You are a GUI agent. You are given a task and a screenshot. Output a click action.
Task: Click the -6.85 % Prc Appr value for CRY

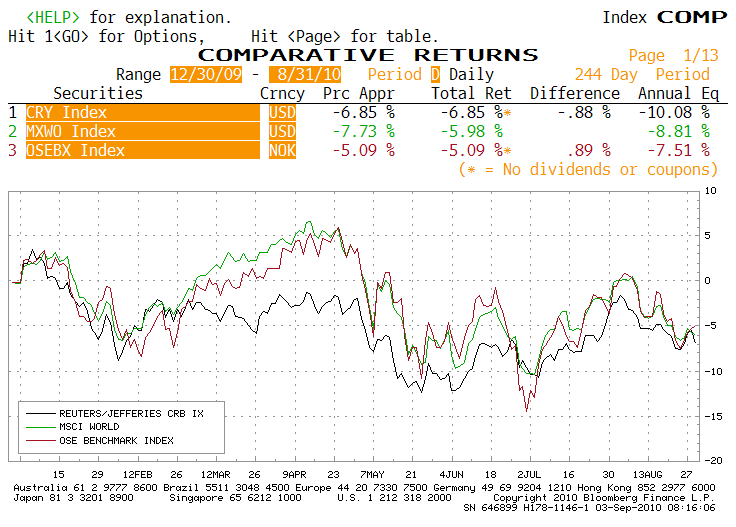(364, 112)
